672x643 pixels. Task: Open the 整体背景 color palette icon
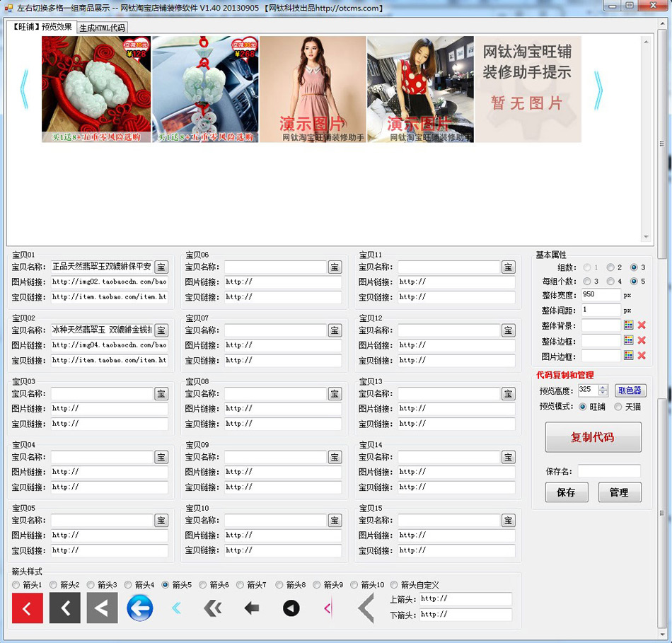click(x=630, y=325)
